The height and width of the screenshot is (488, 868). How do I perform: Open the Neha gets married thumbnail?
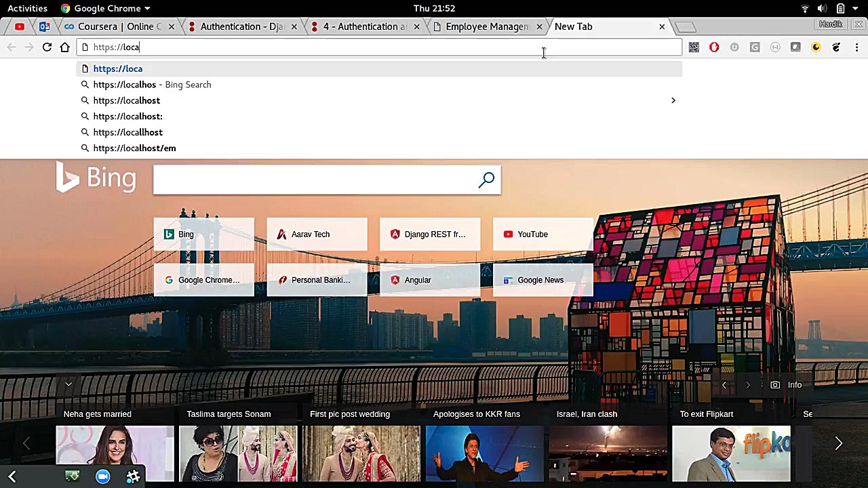tap(115, 453)
